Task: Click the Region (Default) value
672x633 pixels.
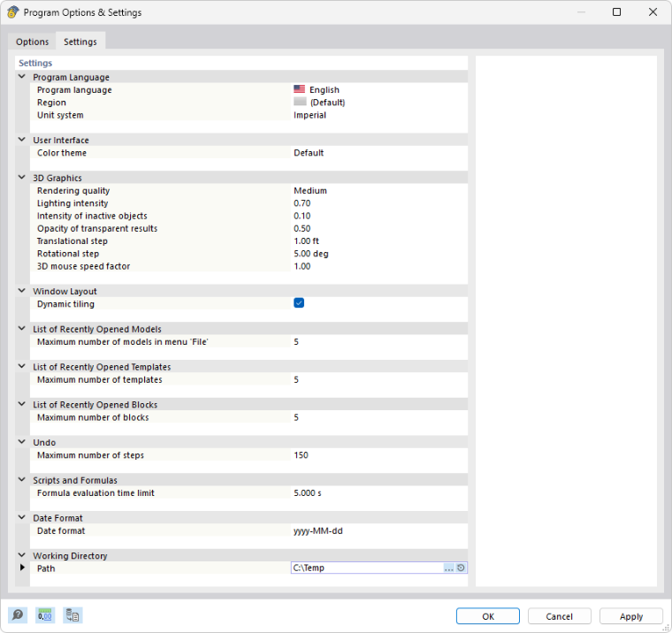Action: coord(327,102)
